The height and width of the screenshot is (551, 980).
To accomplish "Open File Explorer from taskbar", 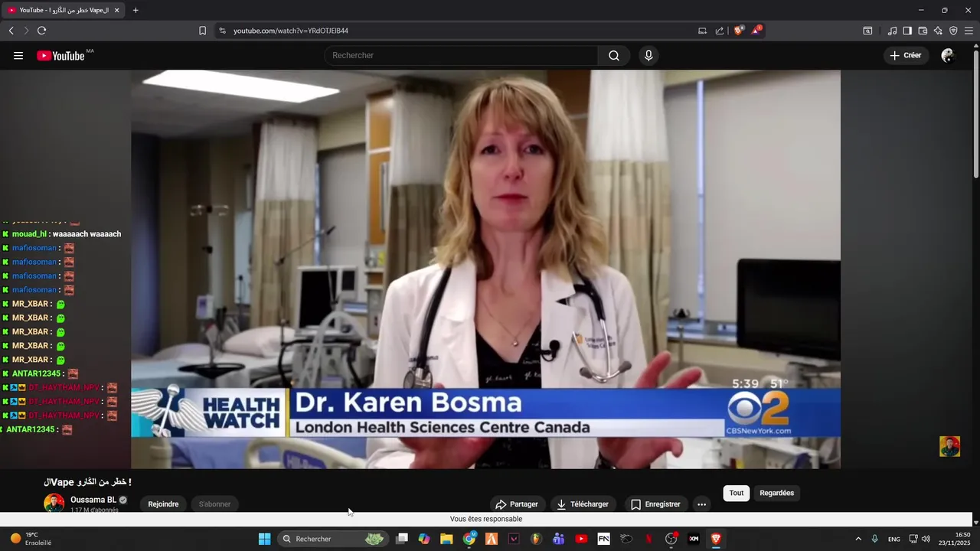I will tap(446, 539).
